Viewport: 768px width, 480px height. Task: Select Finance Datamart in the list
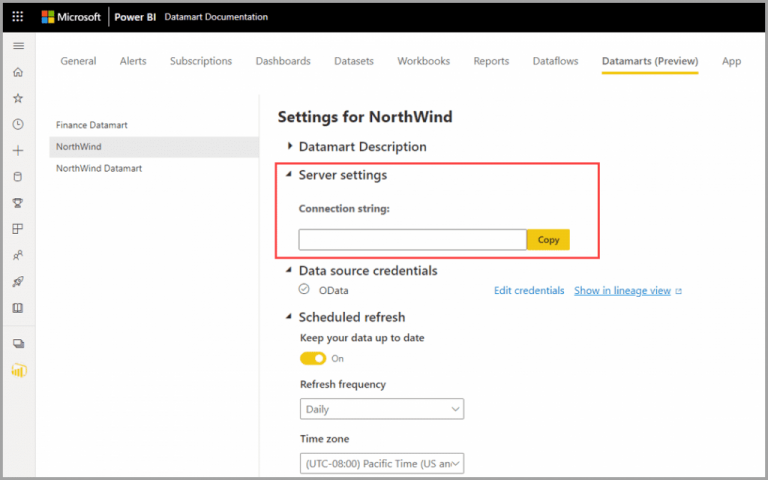pyautogui.click(x=92, y=125)
